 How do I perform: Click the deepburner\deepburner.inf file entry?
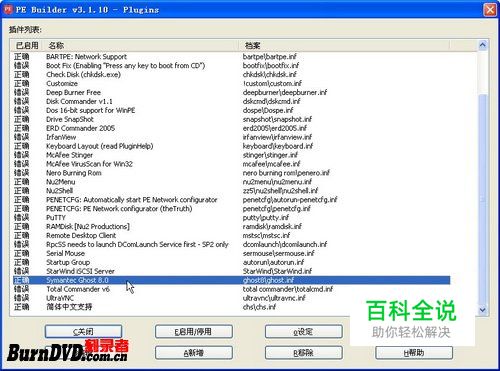coord(285,93)
